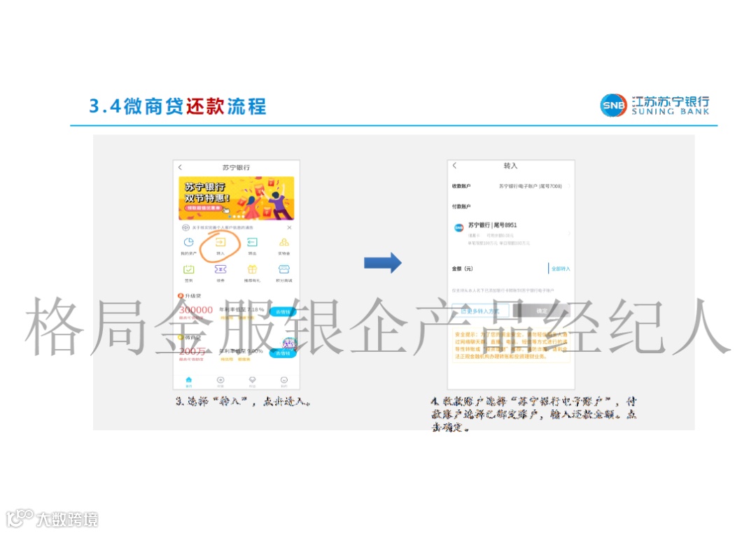Click the 全部转入 link
Image resolution: width=756 pixels, height=533 pixels.
561,269
